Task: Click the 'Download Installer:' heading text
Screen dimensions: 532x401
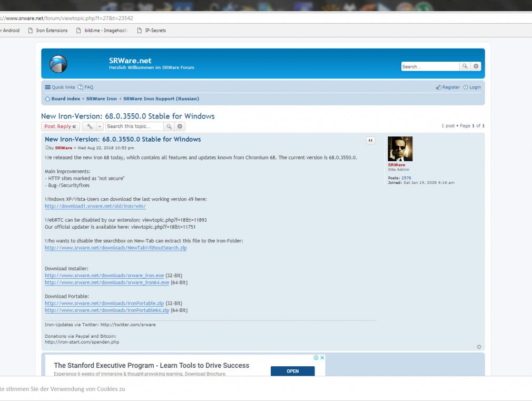Action: coord(66,269)
